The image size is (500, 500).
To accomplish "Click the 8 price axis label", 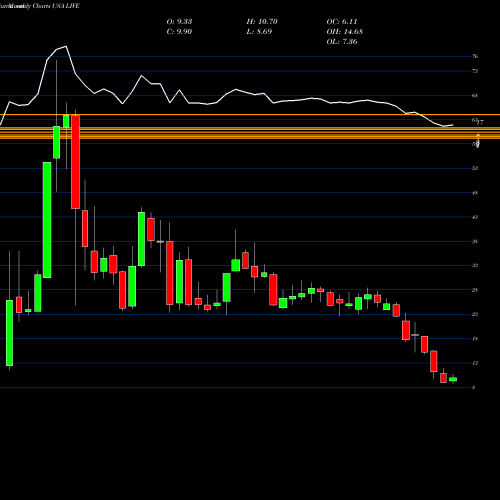I will [474, 387].
